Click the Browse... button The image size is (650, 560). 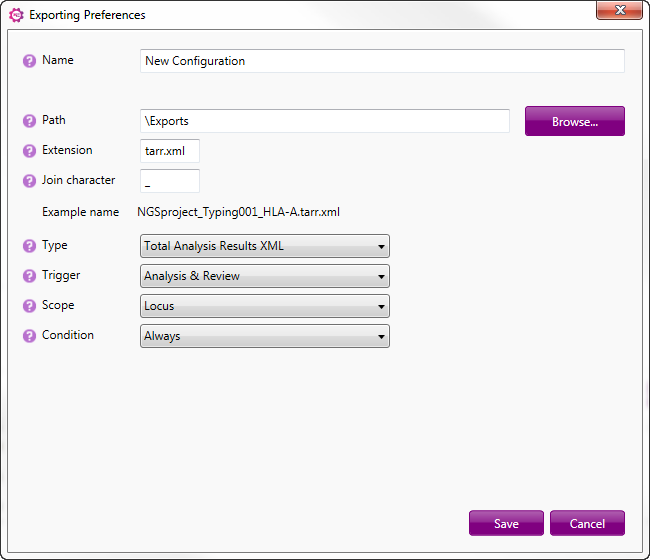pos(575,121)
